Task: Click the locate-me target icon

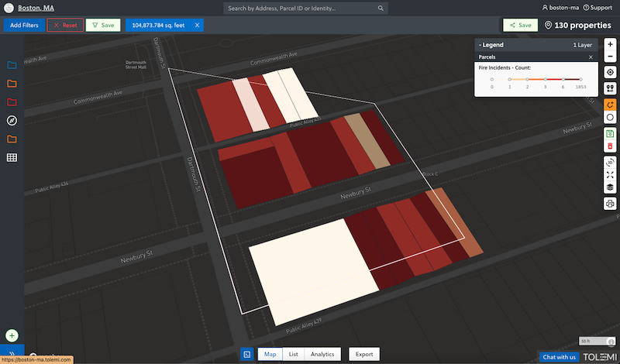Action: click(610, 72)
